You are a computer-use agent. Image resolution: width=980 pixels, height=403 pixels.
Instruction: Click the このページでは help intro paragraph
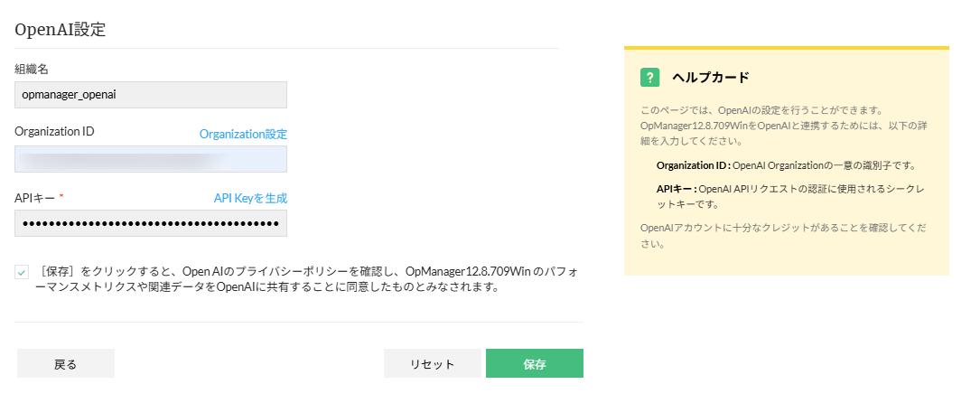784,126
